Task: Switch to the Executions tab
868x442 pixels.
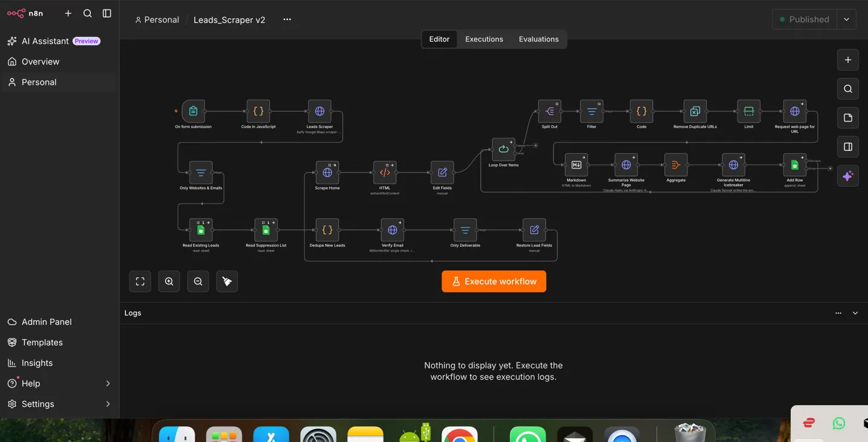Action: click(x=484, y=39)
